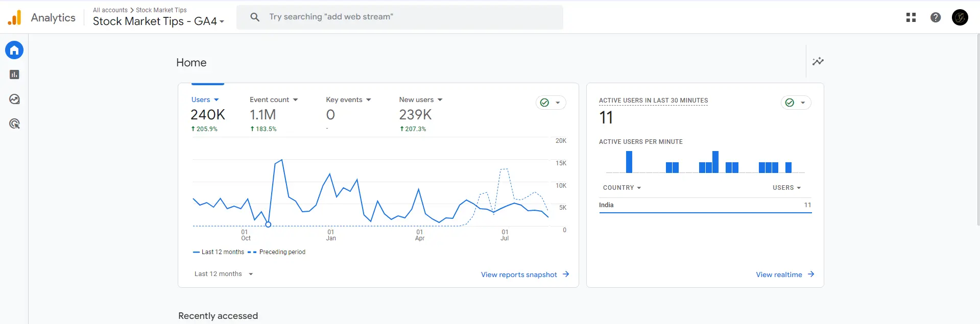
Task: Click the Active users in last 30 minutes label
Action: tap(653, 101)
